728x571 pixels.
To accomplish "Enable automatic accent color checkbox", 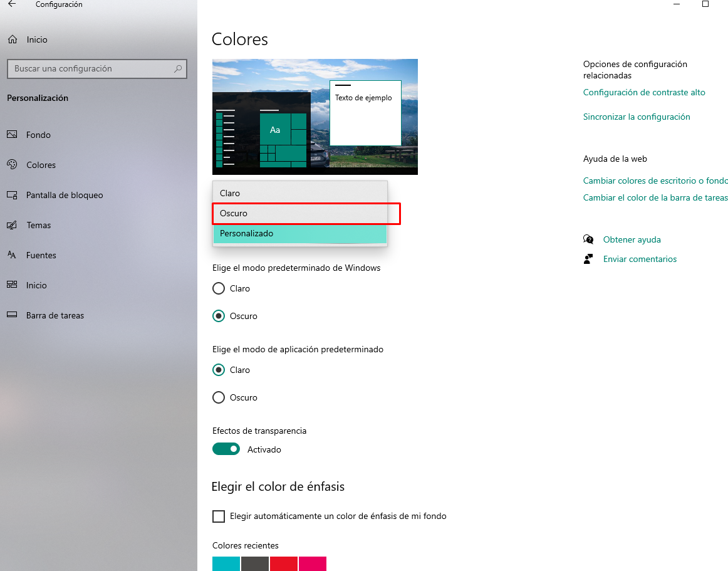I will 219,516.
